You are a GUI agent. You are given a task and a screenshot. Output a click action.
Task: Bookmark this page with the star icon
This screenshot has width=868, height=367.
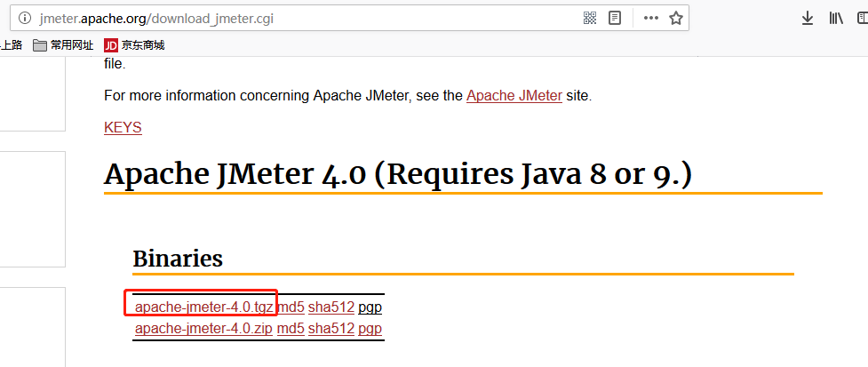(675, 19)
